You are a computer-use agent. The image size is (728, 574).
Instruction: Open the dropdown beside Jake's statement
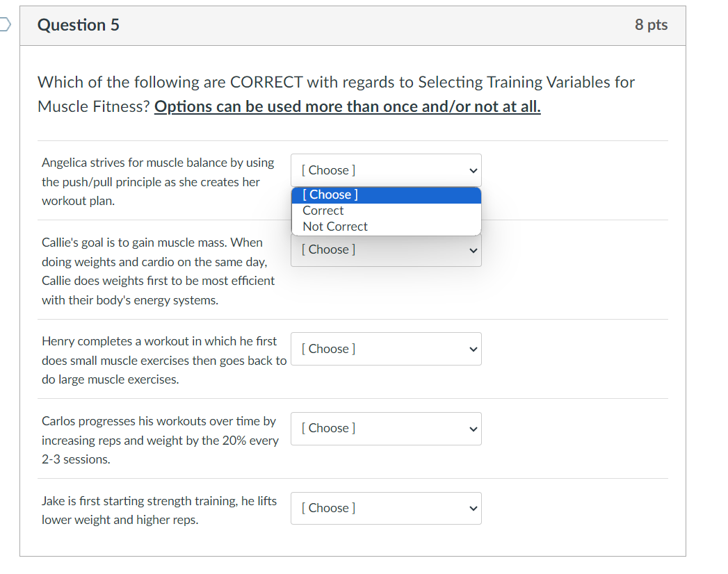(x=385, y=508)
